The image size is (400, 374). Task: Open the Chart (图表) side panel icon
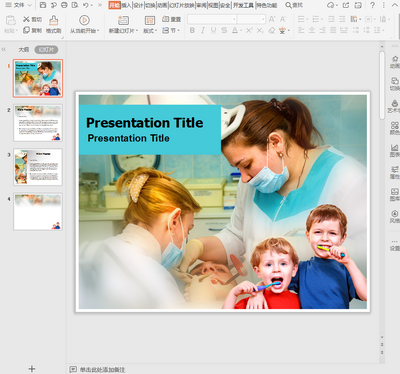pos(395,150)
